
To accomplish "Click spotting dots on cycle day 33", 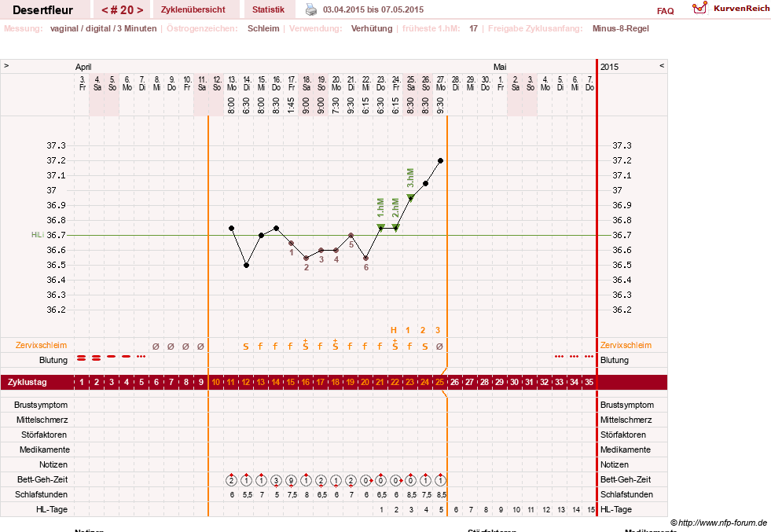I will point(559,357).
